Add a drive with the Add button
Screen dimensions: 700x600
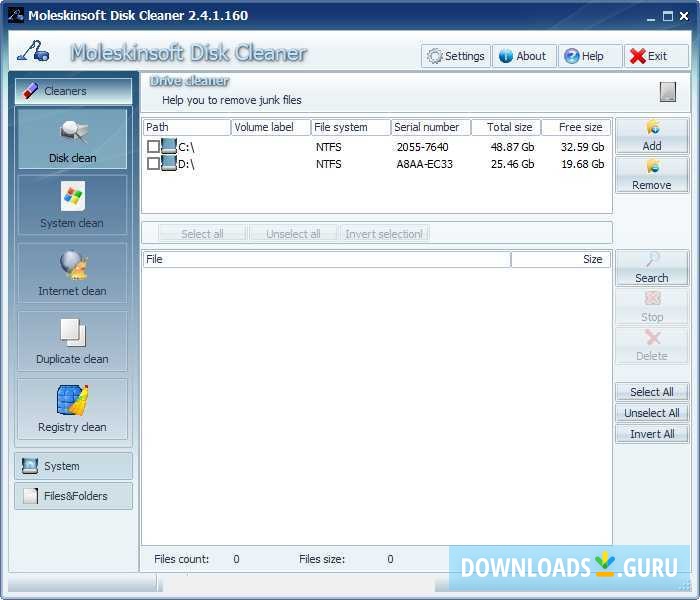pyautogui.click(x=652, y=136)
